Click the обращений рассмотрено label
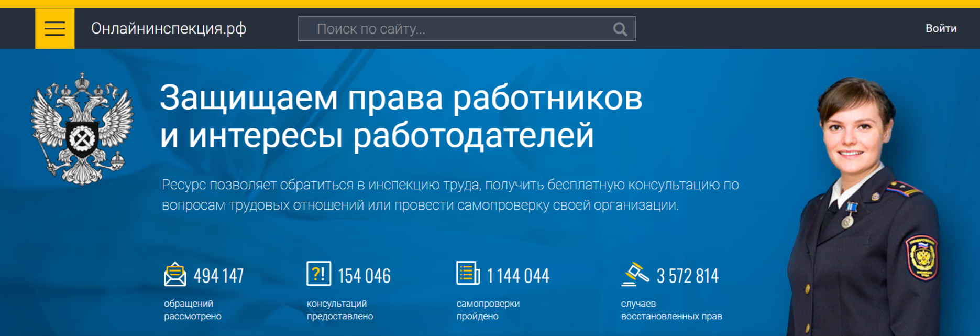This screenshot has width=980, height=336. 193,310
